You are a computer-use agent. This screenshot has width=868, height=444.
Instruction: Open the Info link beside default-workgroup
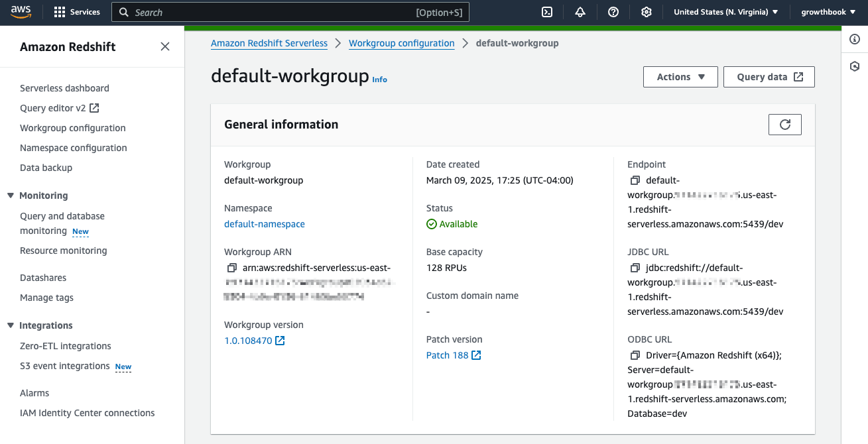[x=379, y=80]
